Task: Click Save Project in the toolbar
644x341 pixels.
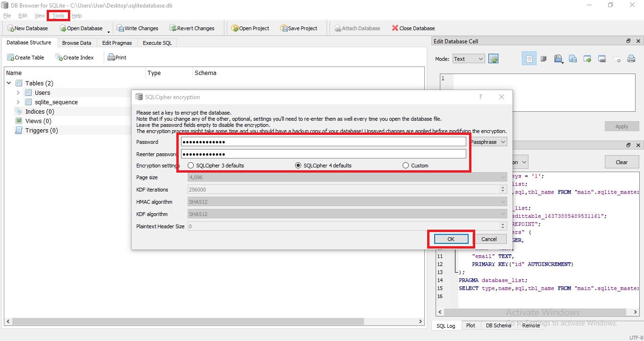Action: pos(298,28)
